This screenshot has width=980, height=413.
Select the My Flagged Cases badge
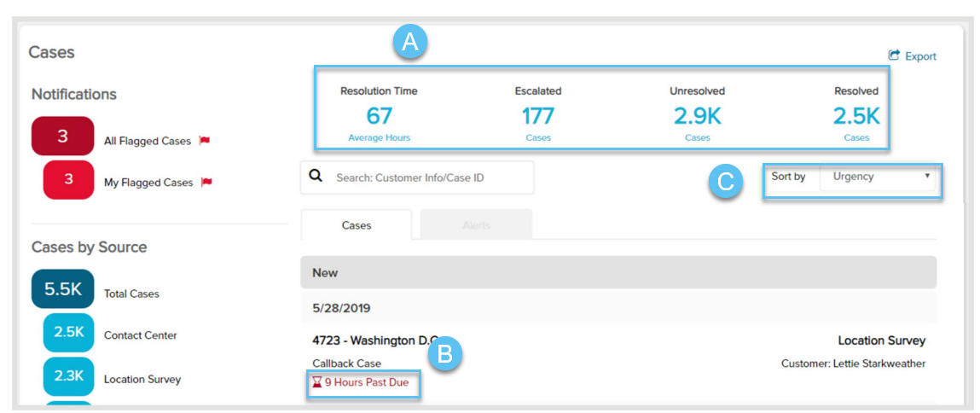point(68,179)
